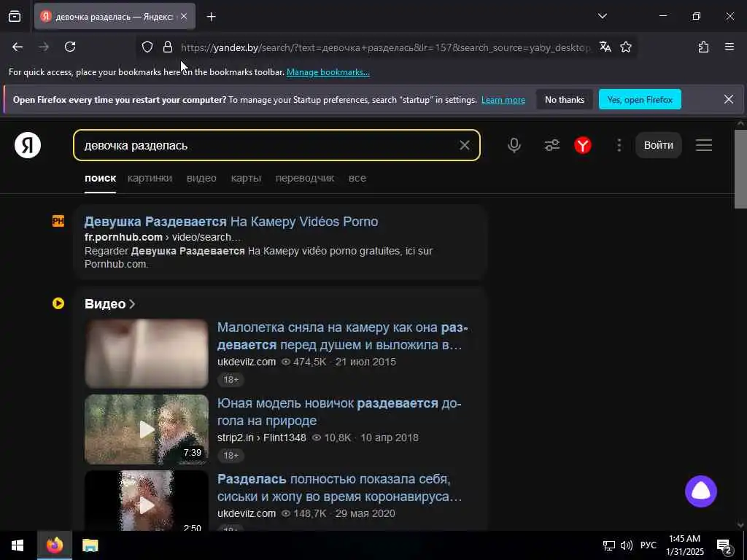Open the volume control in tray
Image resolution: width=747 pixels, height=560 pixels.
click(626, 545)
